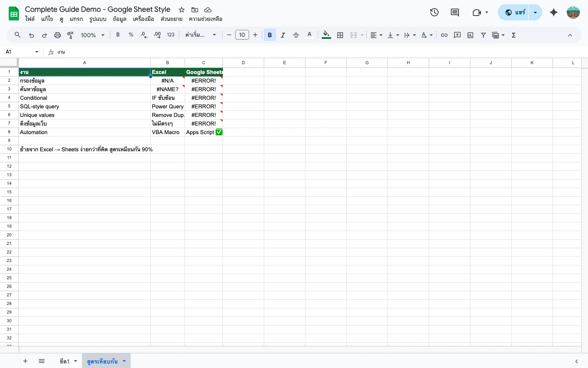Open the zoom level dropdown
588x368 pixels.
point(92,35)
